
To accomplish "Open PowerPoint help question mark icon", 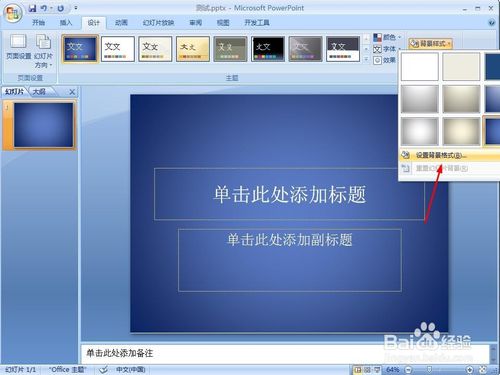I will pyautogui.click(x=491, y=22).
